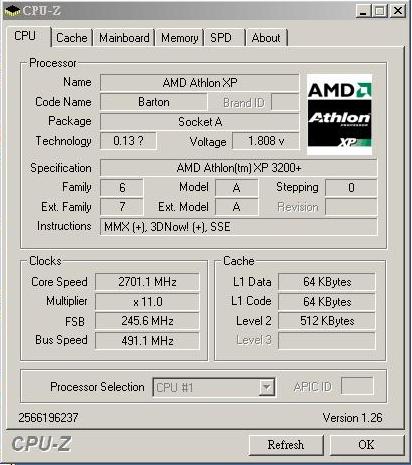
Task: Click the Core Speed value field
Action: click(x=147, y=282)
